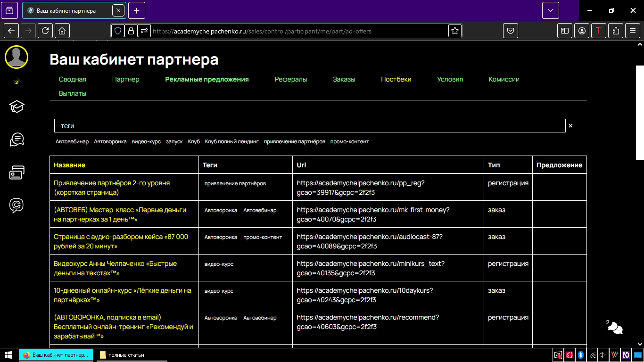Filter by Клуб tag
The height and width of the screenshot is (362, 644).
coord(194,141)
